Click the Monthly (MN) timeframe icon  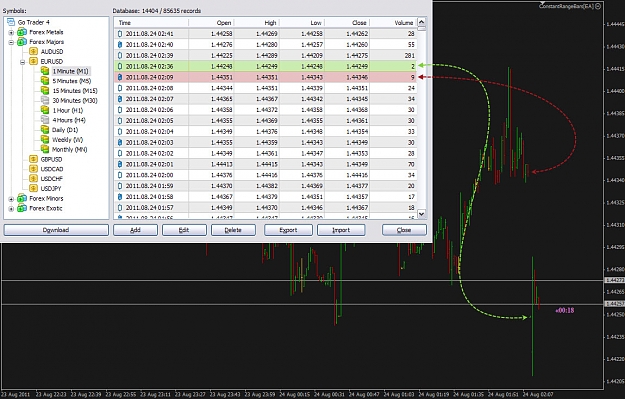coord(45,149)
